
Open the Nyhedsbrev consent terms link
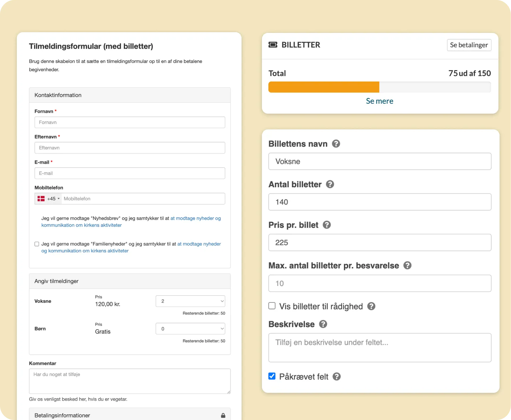pyautogui.click(x=131, y=222)
